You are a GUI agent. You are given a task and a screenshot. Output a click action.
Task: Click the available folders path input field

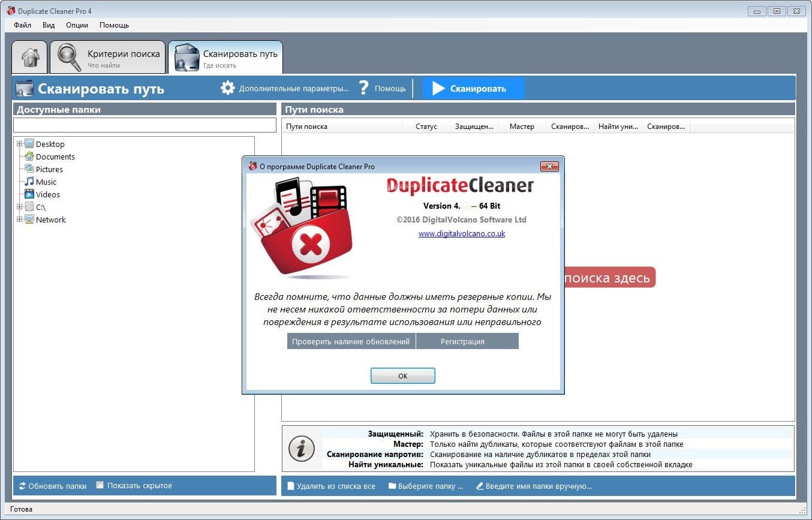145,125
